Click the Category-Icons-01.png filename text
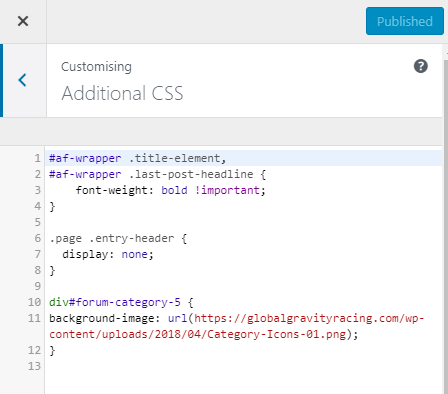The image size is (448, 394). [x=276, y=334]
